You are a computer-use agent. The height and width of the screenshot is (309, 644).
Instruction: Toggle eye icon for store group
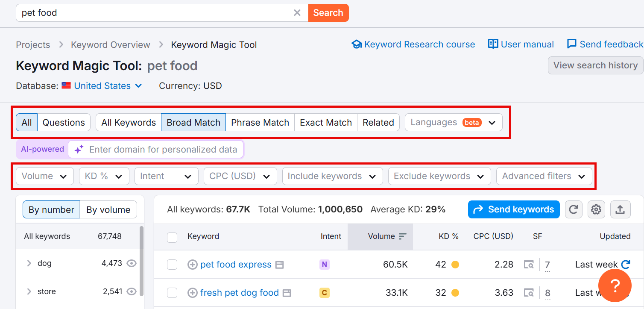pos(132,291)
